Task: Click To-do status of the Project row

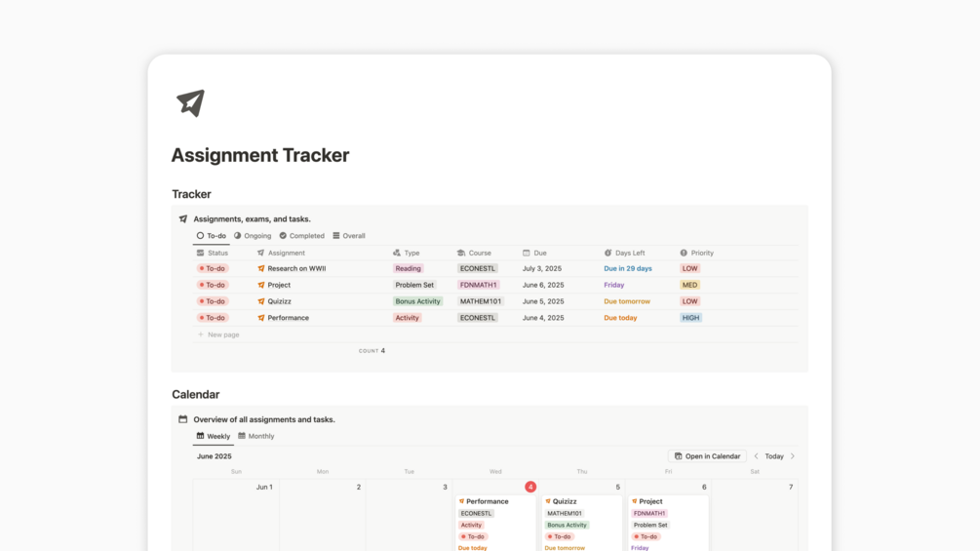Action: point(213,285)
